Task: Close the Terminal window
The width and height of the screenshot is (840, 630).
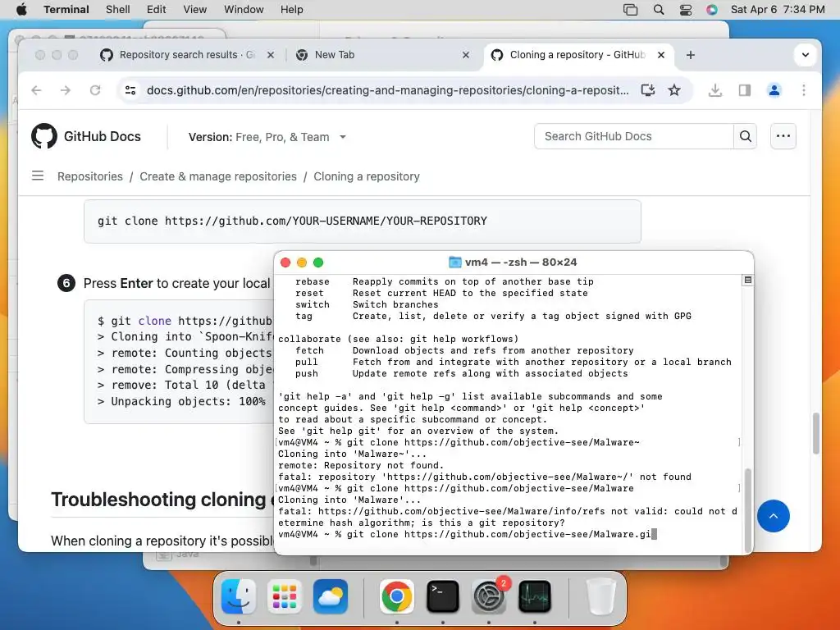Action: (285, 262)
